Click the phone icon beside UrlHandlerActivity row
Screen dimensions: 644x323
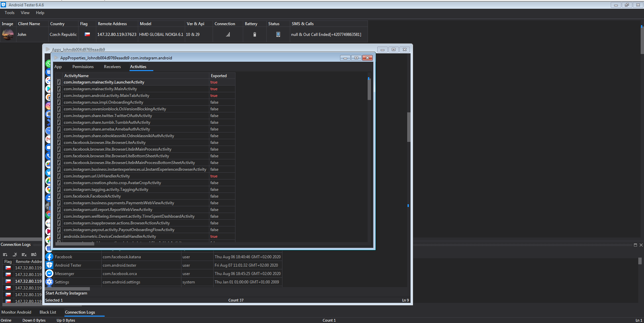(x=59, y=176)
